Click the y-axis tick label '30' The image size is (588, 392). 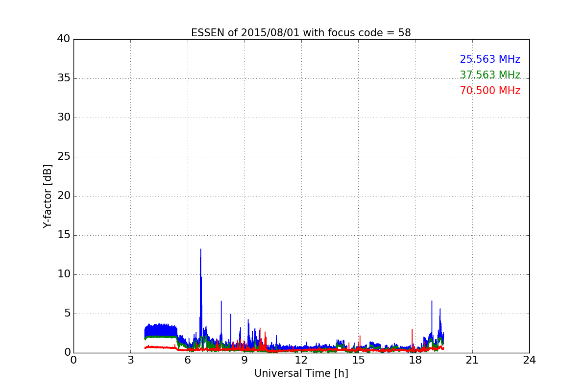tap(64, 118)
